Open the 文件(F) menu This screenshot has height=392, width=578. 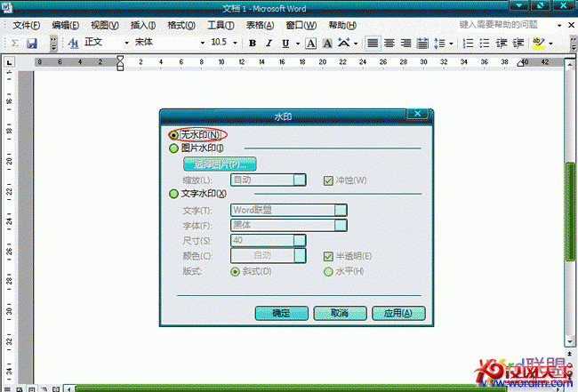(27, 25)
